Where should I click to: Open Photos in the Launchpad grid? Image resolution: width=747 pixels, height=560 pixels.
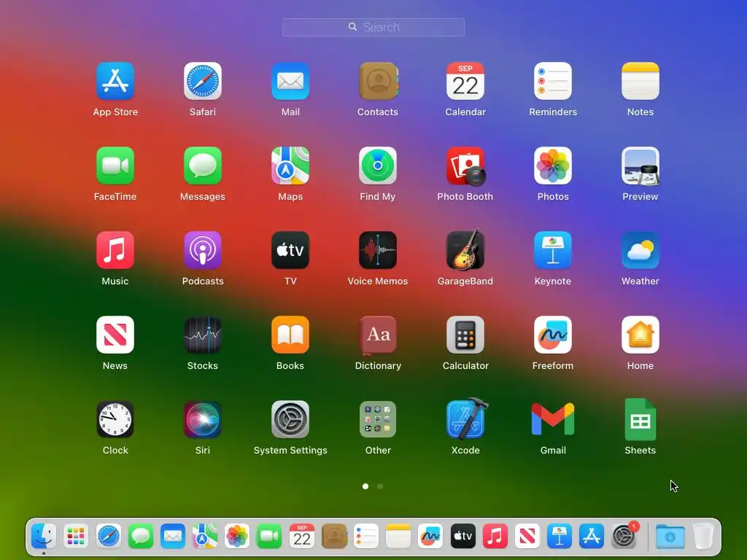pos(553,166)
